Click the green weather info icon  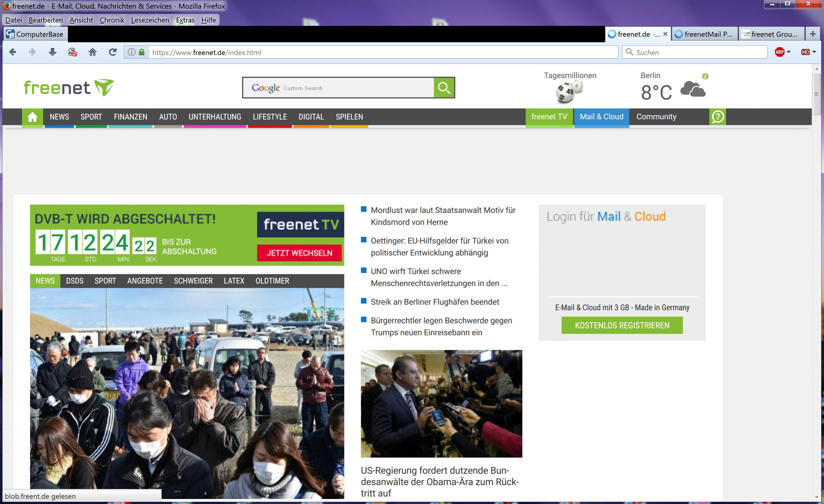click(705, 76)
